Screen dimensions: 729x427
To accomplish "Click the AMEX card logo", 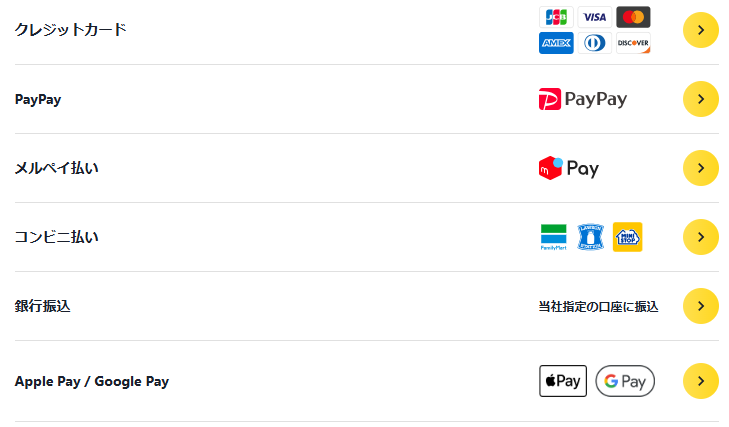I will click(x=556, y=43).
